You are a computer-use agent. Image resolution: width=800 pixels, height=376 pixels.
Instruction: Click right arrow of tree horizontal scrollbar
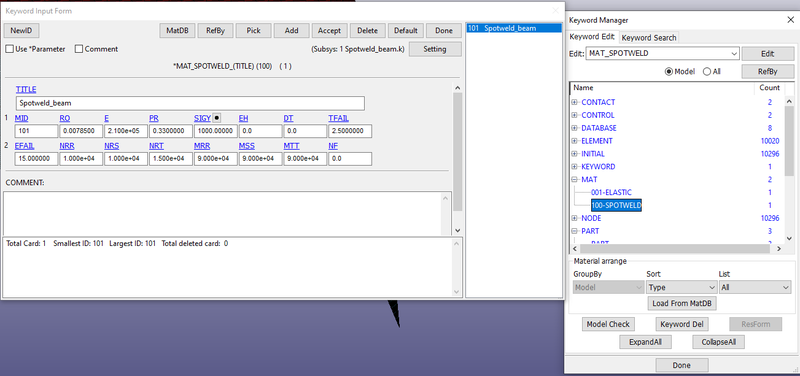click(x=779, y=248)
